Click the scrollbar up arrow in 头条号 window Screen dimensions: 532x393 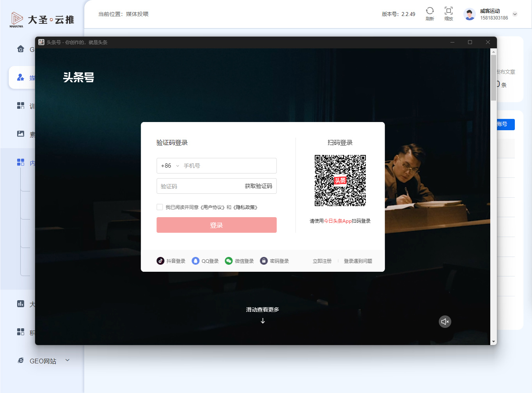pyautogui.click(x=494, y=51)
